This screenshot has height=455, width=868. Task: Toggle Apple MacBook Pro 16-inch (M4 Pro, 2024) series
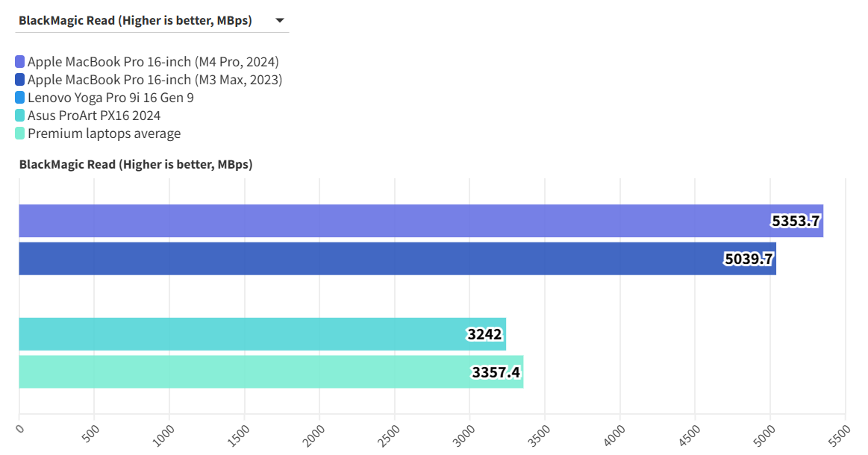coord(153,62)
